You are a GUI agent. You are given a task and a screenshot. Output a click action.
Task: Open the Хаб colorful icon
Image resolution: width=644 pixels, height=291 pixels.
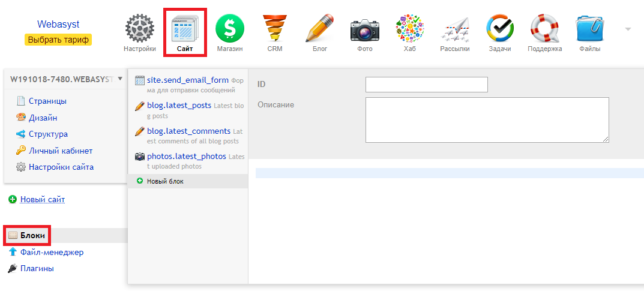point(410,28)
